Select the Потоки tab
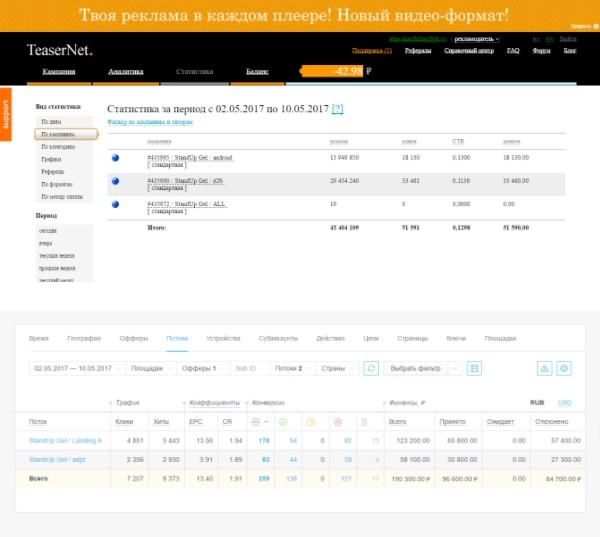This screenshot has height=537, width=600. point(177,338)
